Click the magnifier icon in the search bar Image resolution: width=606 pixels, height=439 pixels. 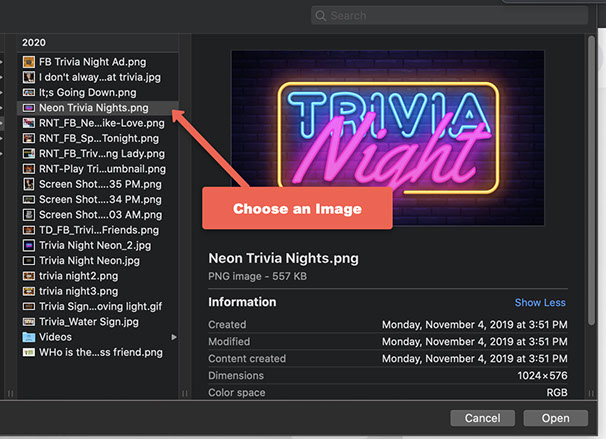tap(321, 16)
